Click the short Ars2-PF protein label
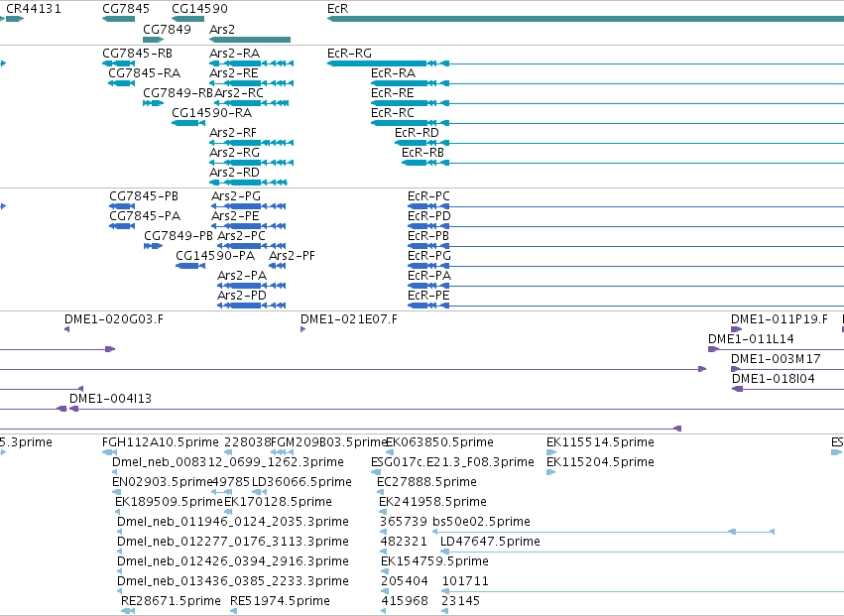The height and width of the screenshot is (616, 844). point(292,256)
